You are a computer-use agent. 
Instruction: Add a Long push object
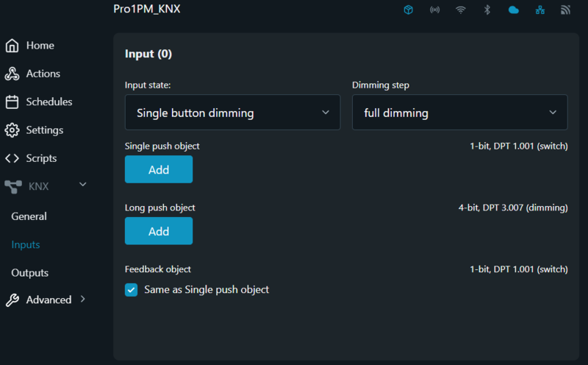tap(159, 231)
